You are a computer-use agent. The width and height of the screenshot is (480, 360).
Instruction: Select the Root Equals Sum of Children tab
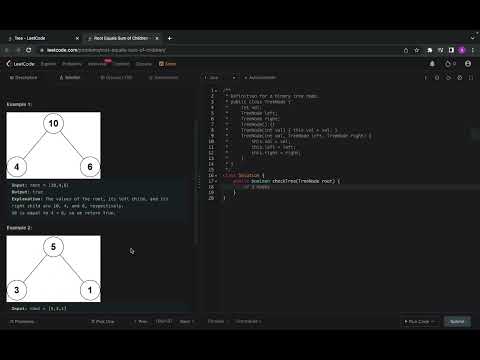coord(123,38)
